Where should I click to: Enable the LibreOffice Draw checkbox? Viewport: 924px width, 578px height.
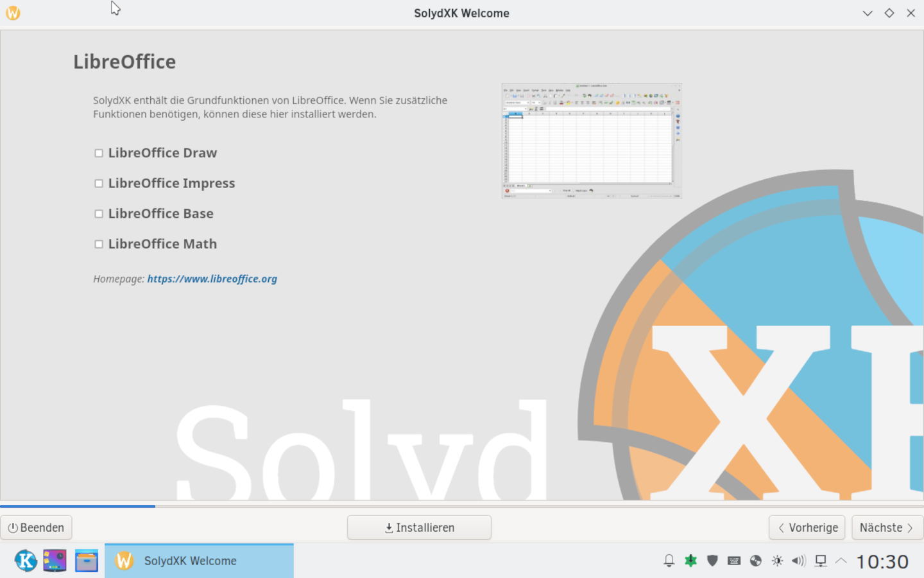click(99, 153)
